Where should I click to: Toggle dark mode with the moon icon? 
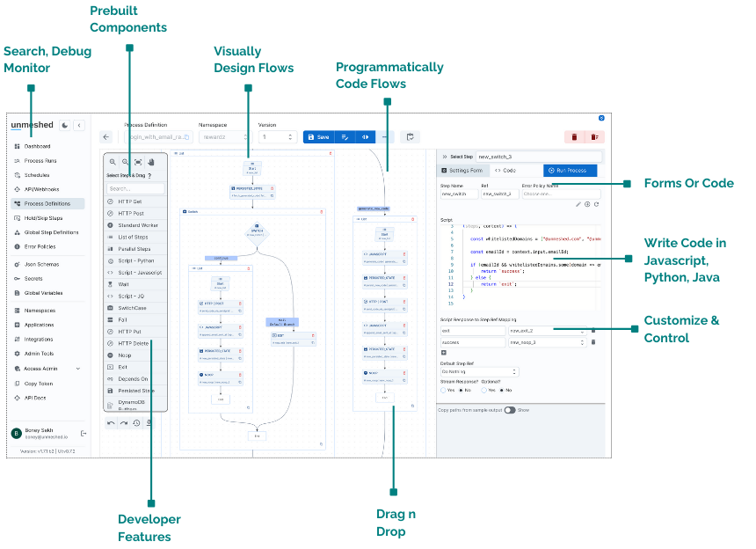point(65,125)
